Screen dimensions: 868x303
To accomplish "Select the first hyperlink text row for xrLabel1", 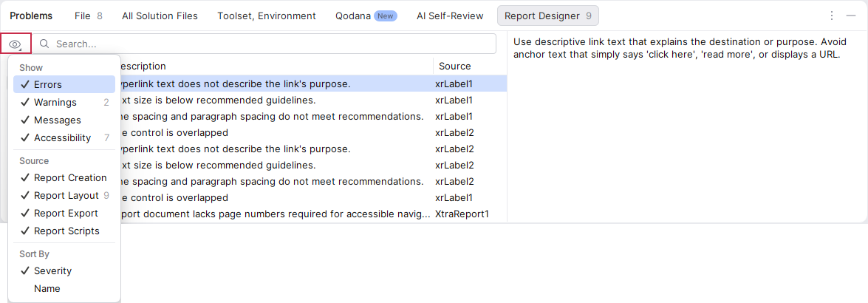I will 313,84.
